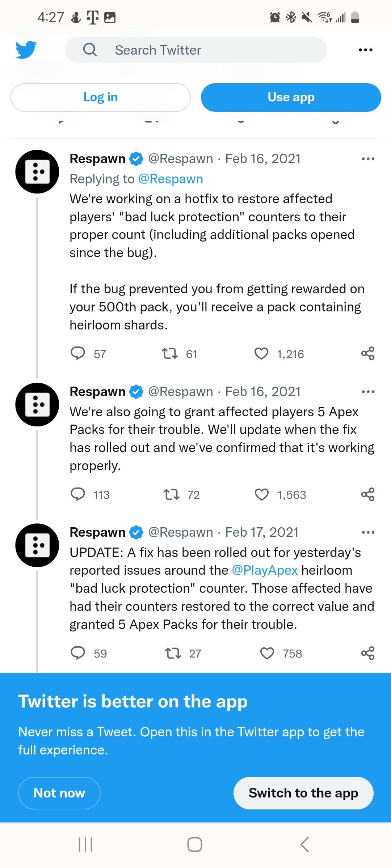The width and height of the screenshot is (391, 868).
Task: Retweet the UPDATE tweet with 27 retweets
Action: [173, 653]
